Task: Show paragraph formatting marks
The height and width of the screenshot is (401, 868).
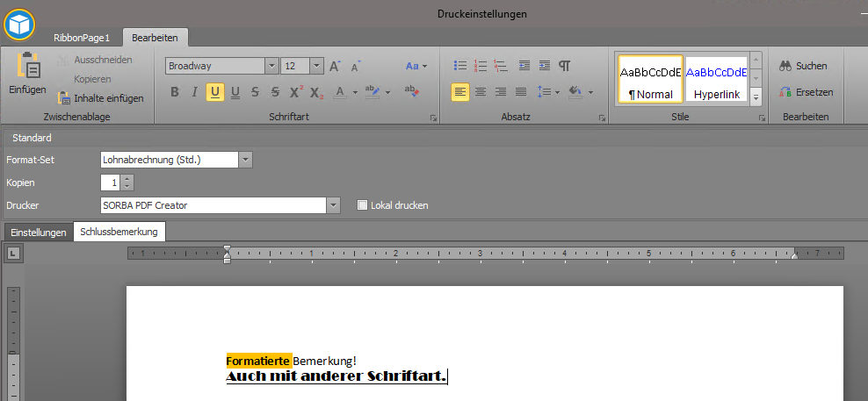Action: (565, 66)
